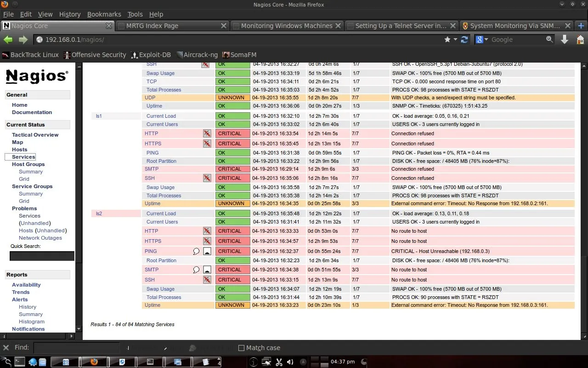Open URL history dropdown arrow beside star
588x368 pixels.
[x=456, y=40]
